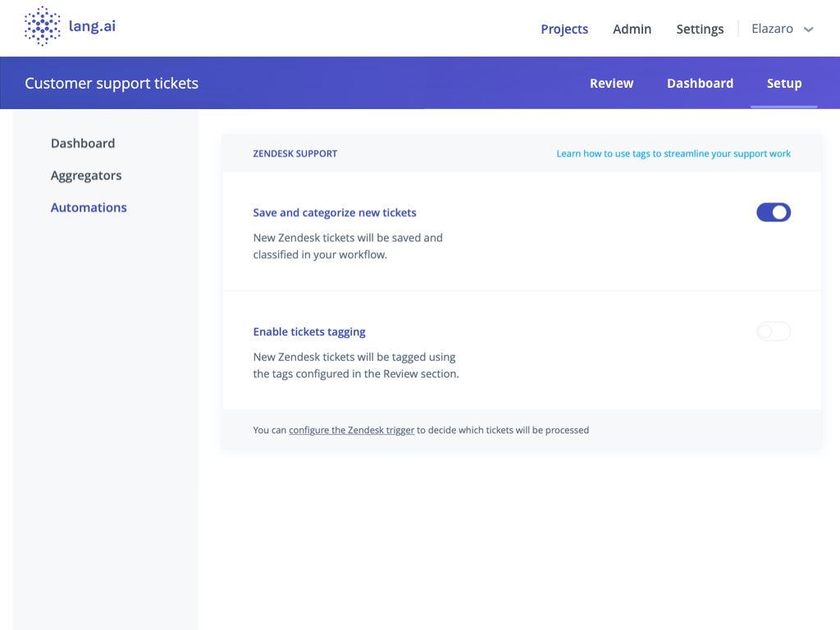Click the Enable tickets tagging heading
The image size is (840, 630).
(x=309, y=331)
